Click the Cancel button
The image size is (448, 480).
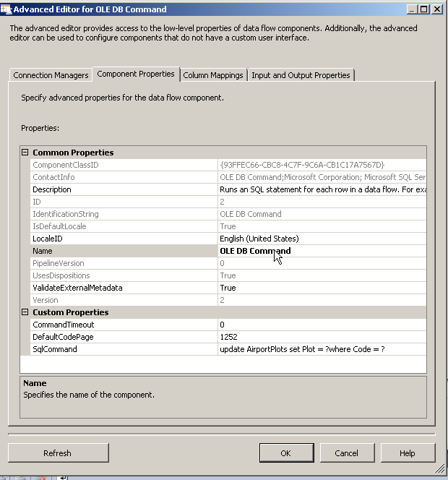pyautogui.click(x=347, y=453)
